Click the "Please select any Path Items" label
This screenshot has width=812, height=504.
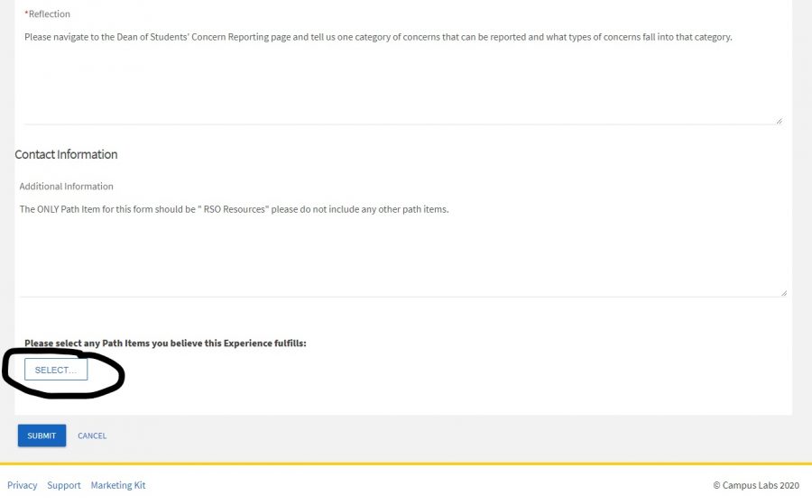click(165, 344)
